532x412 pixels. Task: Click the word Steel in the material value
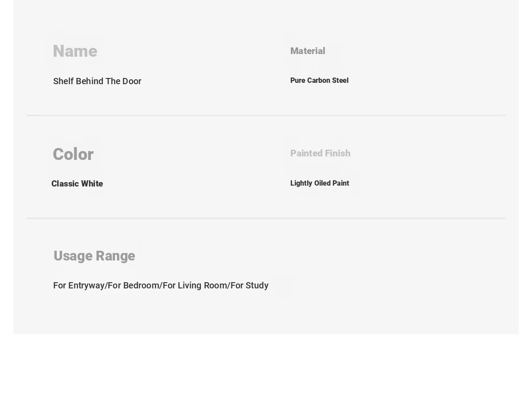point(340,81)
